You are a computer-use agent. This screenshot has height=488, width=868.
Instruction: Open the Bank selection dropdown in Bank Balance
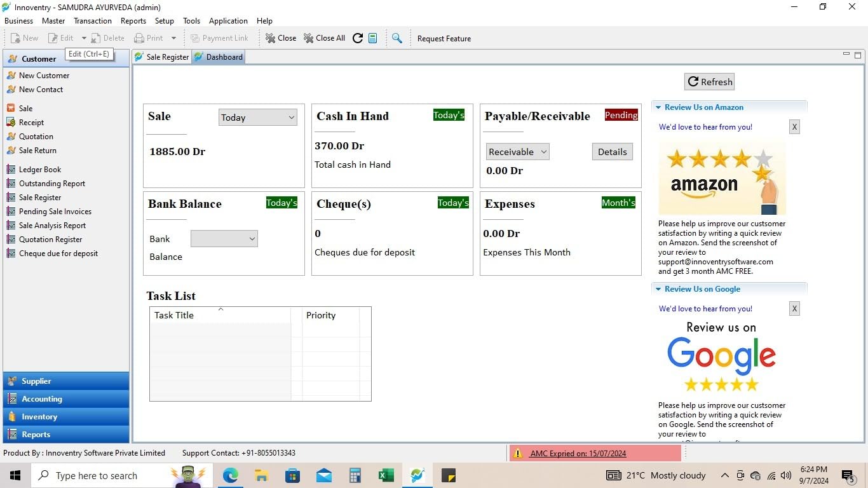point(224,238)
